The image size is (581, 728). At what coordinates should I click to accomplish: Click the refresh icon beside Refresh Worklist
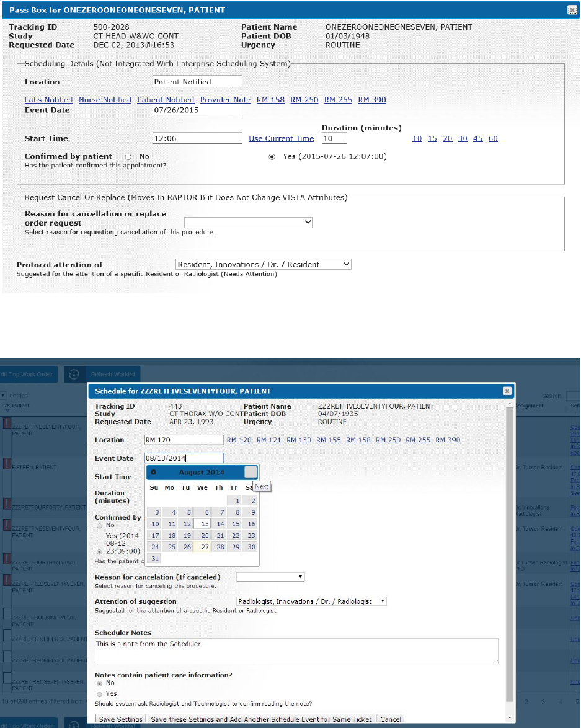[x=74, y=374]
